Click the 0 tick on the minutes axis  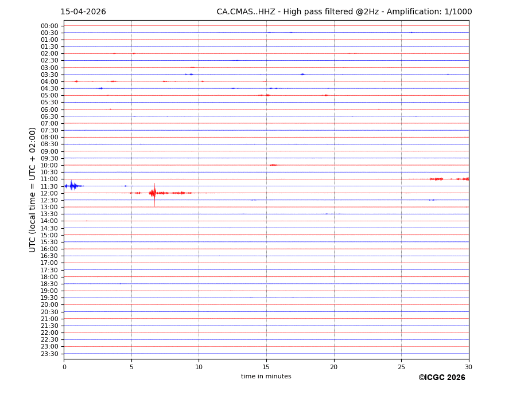[x=64, y=367]
